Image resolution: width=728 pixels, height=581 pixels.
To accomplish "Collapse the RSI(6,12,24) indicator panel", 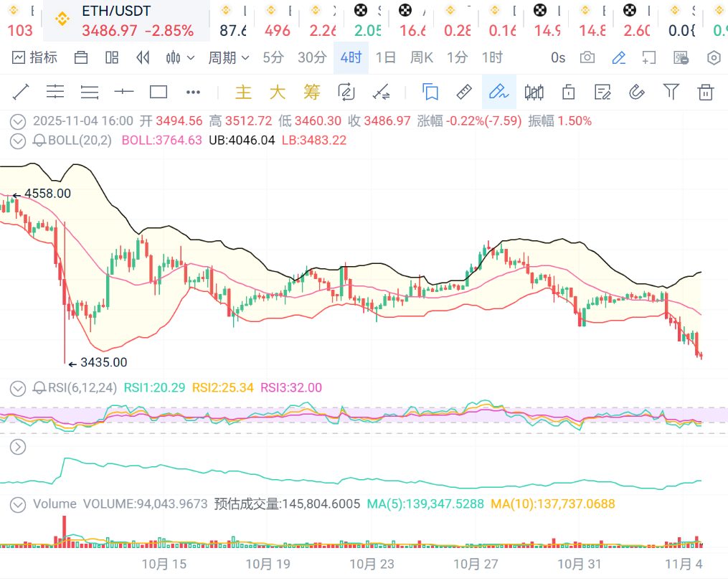I will [x=18, y=388].
